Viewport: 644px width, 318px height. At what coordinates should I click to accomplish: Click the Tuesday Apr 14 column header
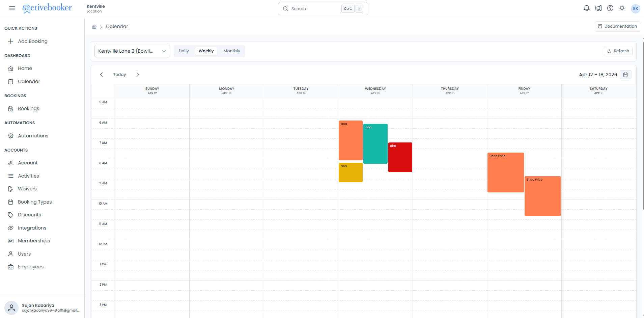[301, 91]
